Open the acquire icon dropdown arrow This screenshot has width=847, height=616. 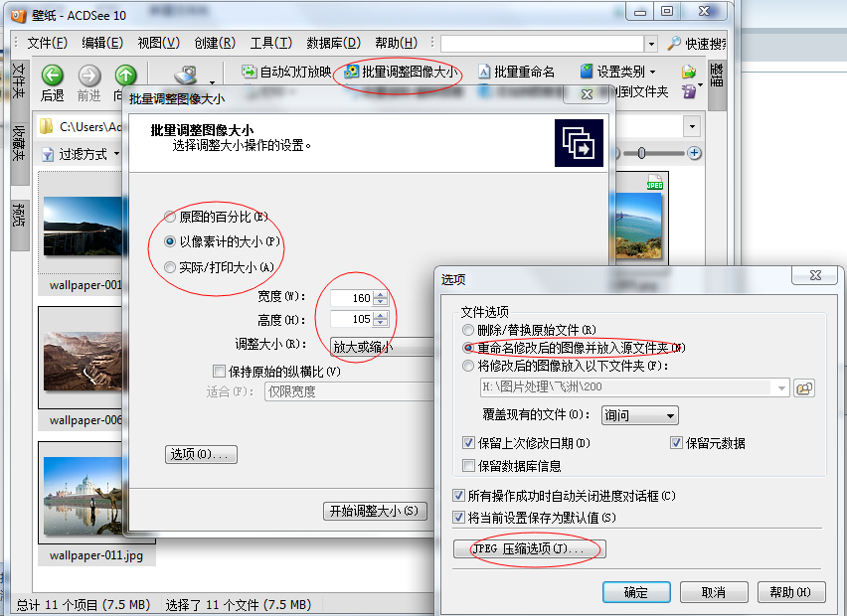[x=213, y=82]
